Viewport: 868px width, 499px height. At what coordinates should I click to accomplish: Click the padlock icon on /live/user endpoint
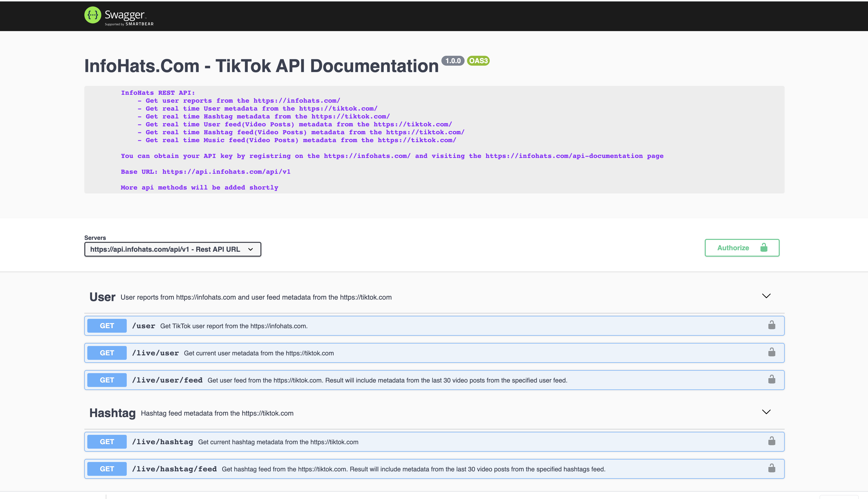coord(772,352)
